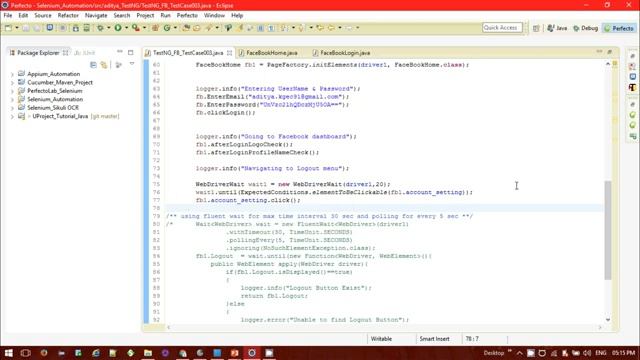Open the dropdown next to New icon
The height and width of the screenshot is (360, 640).
(17, 28)
